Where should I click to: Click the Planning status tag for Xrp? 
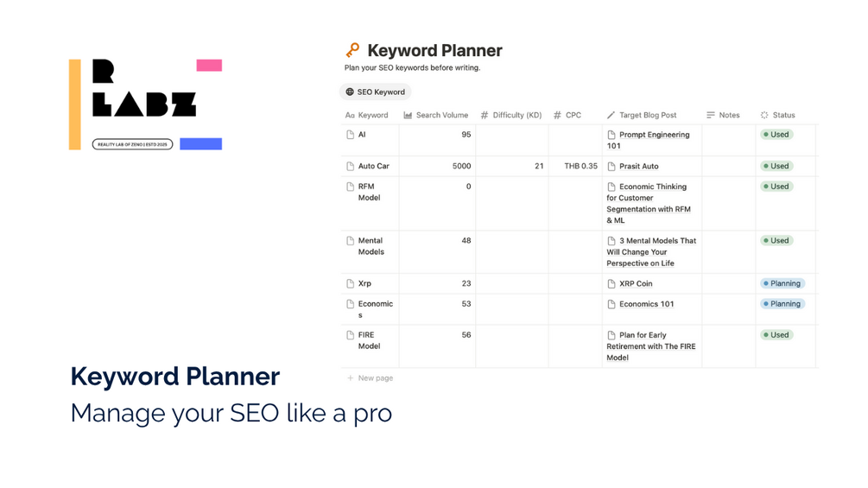tap(782, 283)
